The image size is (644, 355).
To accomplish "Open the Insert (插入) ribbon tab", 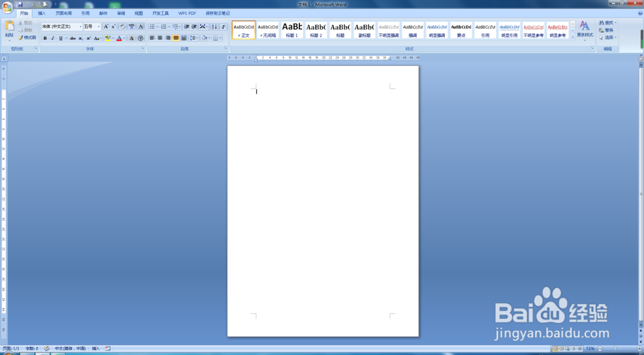I will [42, 14].
